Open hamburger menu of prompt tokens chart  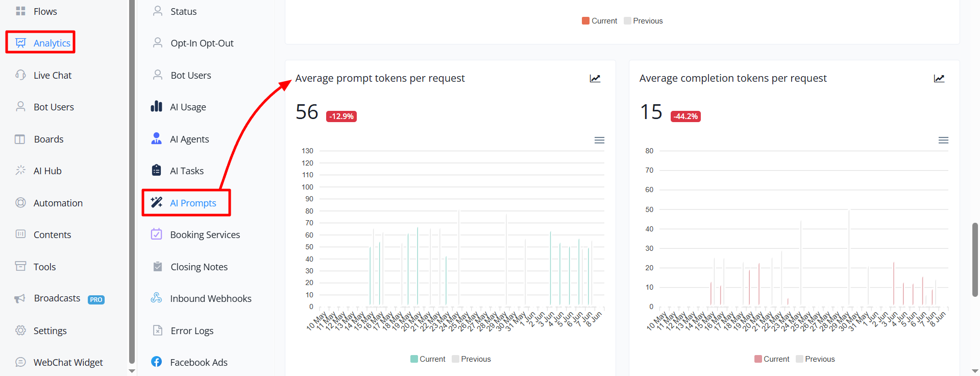point(600,140)
